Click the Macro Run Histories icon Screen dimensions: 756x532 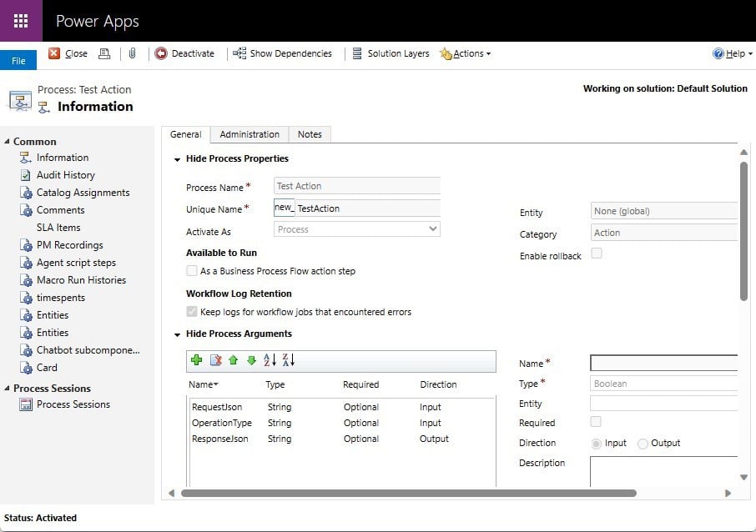(x=26, y=280)
